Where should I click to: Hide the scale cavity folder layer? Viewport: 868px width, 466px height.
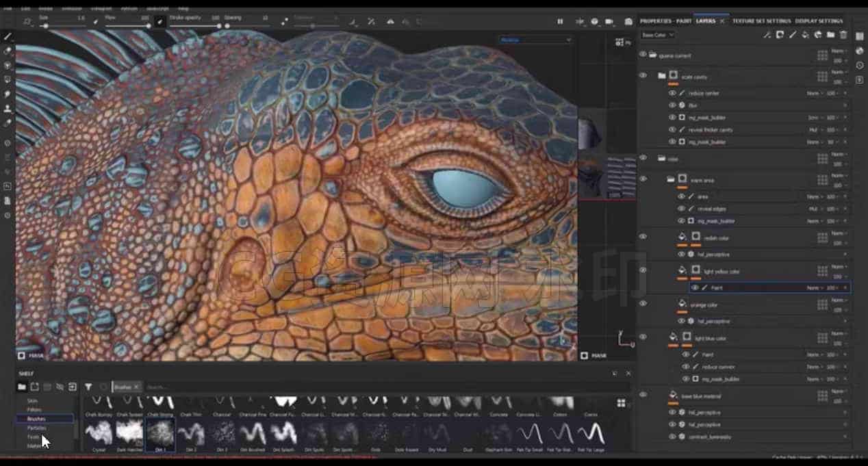tap(643, 75)
